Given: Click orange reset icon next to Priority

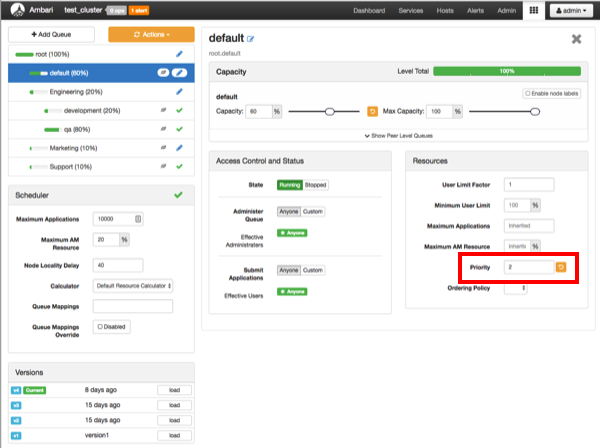Looking at the screenshot, I should pos(560,267).
